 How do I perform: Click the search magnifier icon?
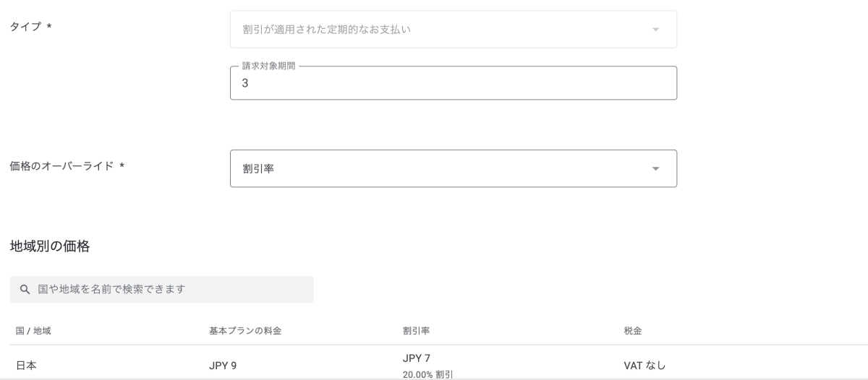(x=25, y=289)
